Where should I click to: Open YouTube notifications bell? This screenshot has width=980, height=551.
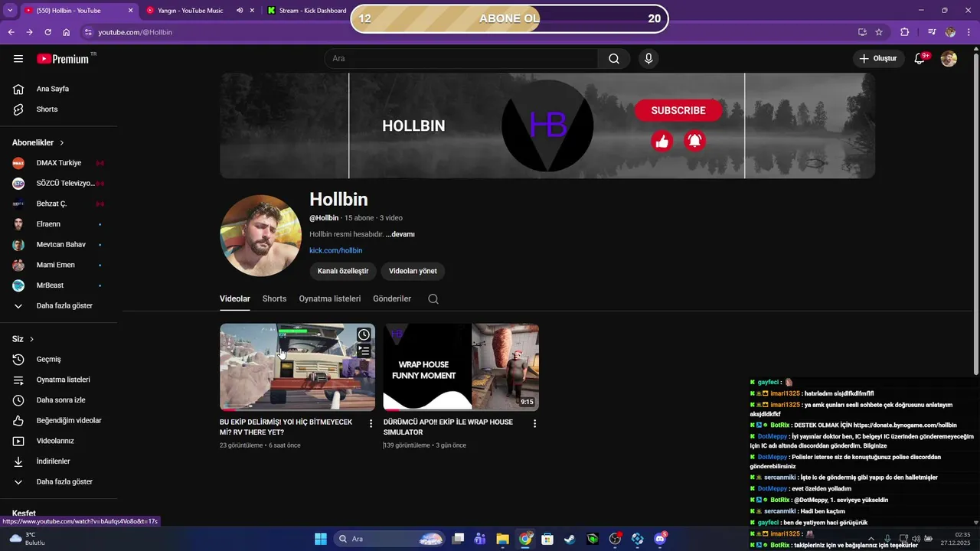920,59
